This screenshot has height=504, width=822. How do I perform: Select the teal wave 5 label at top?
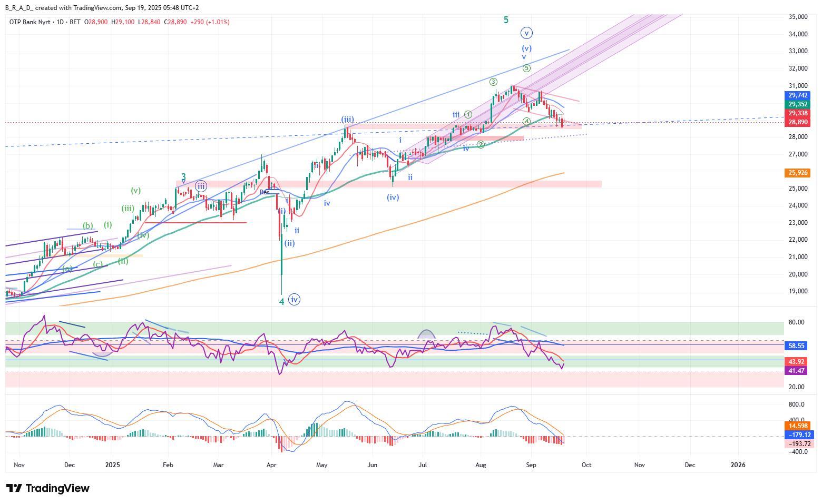point(506,20)
